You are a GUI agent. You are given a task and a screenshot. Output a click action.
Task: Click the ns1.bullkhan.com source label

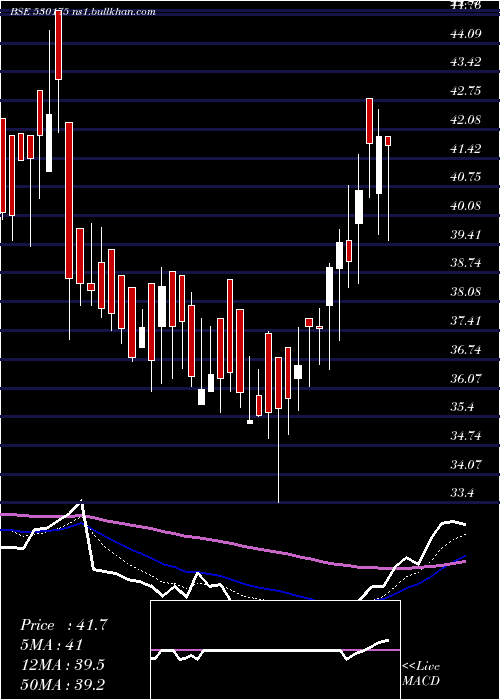coord(114,12)
